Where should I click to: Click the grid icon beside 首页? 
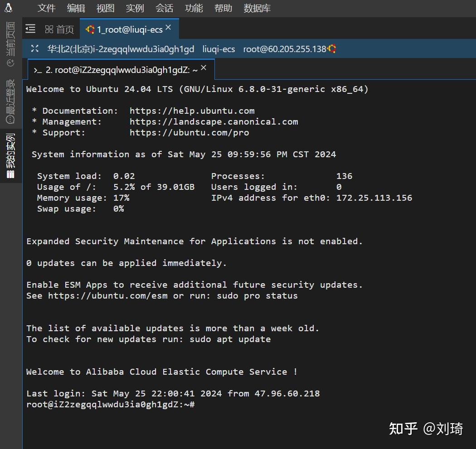coord(49,29)
